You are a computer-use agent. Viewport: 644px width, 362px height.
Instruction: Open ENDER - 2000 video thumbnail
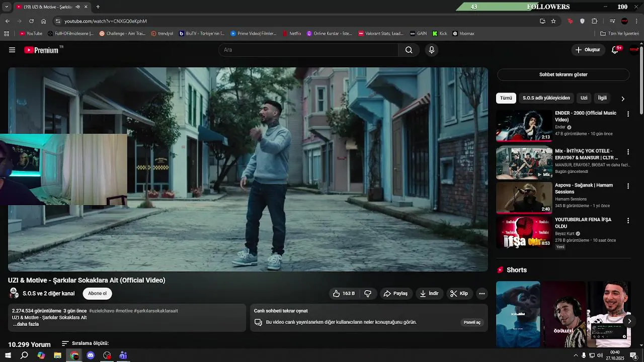(524, 126)
